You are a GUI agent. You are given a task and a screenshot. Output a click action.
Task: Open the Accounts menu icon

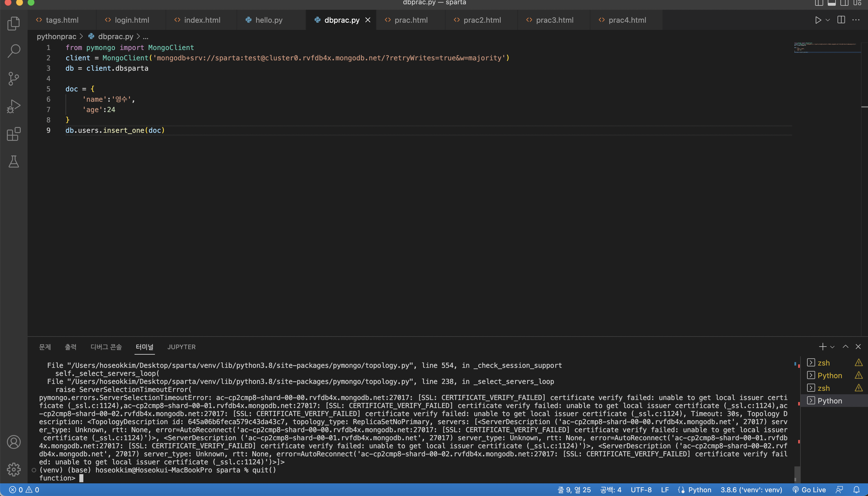coord(14,442)
